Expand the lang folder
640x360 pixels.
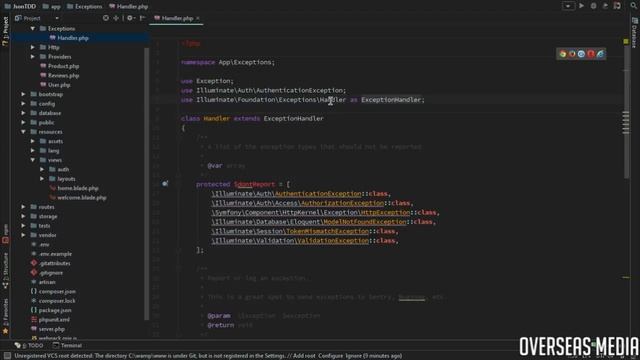coord(33,151)
